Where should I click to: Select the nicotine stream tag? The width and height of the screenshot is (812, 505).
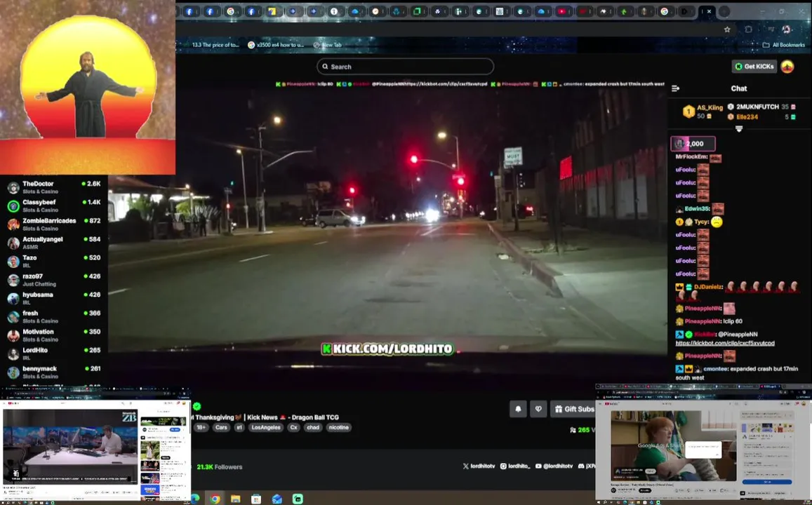click(339, 427)
